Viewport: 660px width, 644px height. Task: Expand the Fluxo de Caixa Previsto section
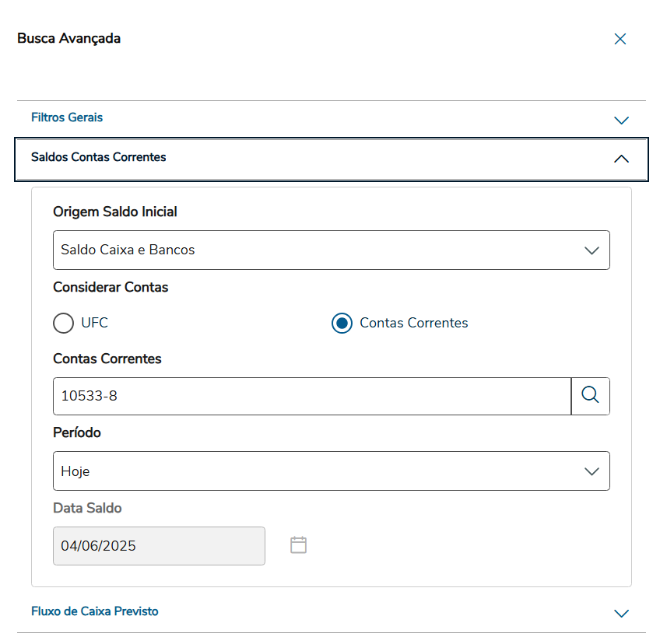coord(95,611)
